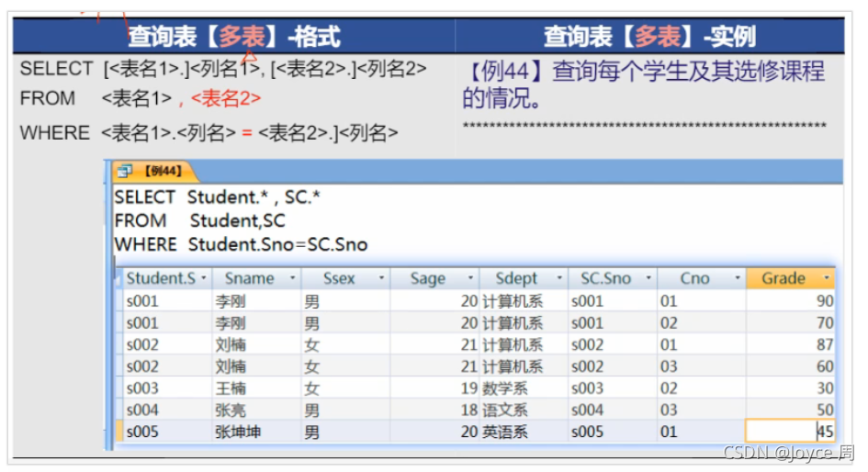Click the Sname cell 张坤坤

click(x=256, y=432)
